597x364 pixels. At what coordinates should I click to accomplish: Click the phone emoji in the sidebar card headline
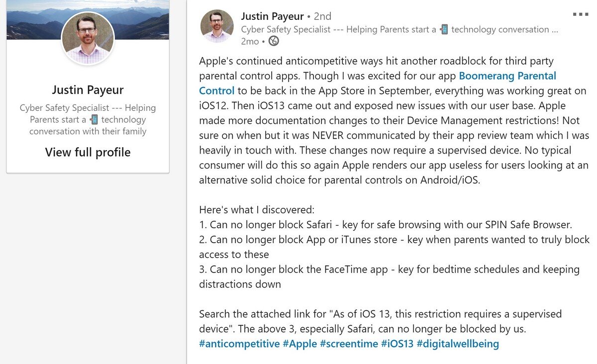click(x=94, y=120)
